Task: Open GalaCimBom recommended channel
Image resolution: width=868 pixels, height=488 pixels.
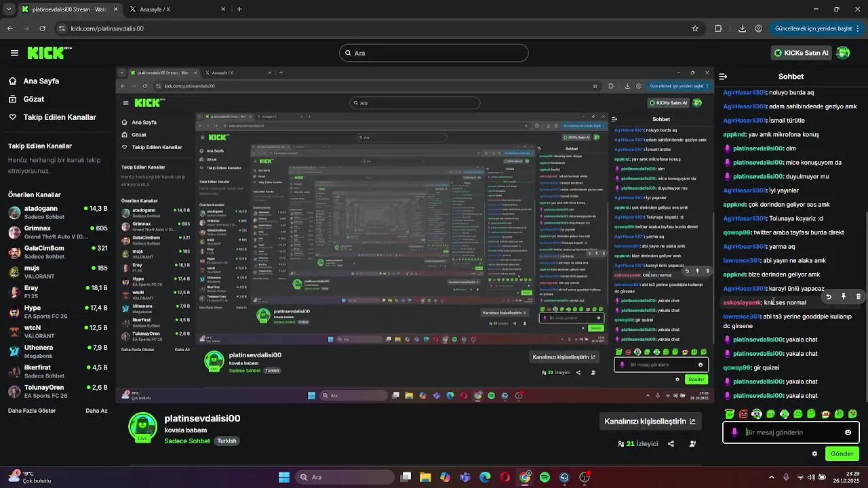Action: click(57, 252)
